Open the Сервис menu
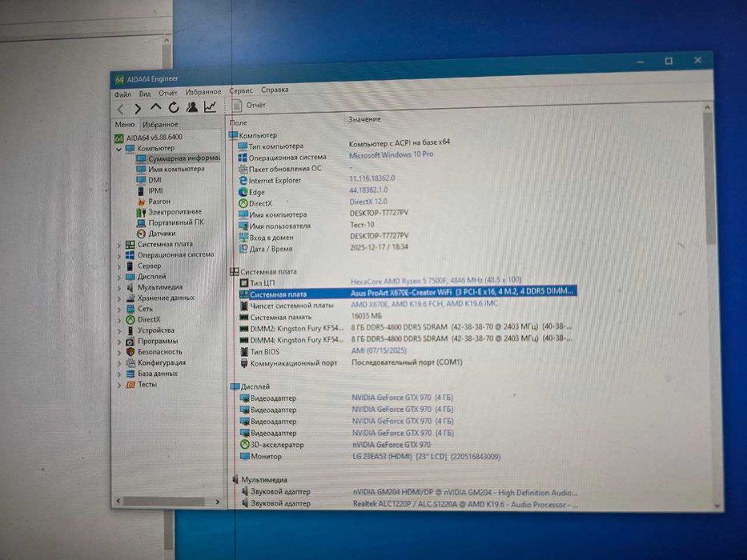Viewport: 747px width, 560px height. [241, 90]
